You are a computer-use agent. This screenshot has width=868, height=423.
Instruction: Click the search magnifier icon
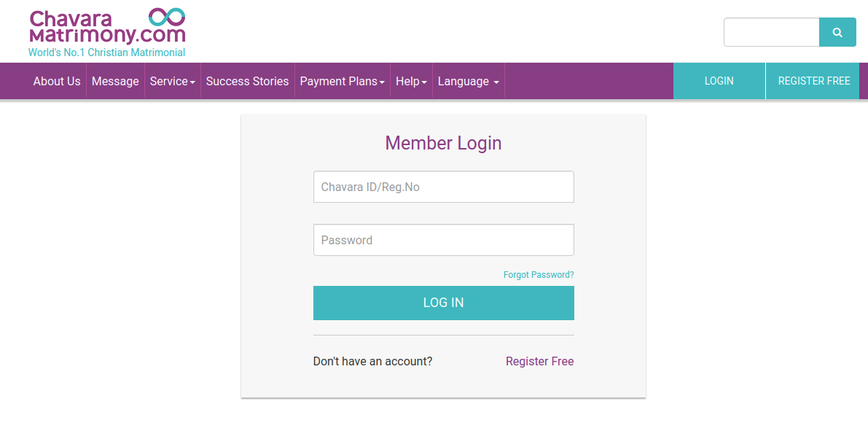point(837,32)
